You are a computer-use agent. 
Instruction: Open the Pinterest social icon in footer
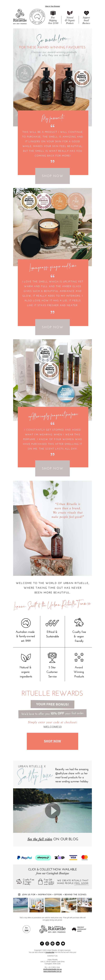coord(53,943)
